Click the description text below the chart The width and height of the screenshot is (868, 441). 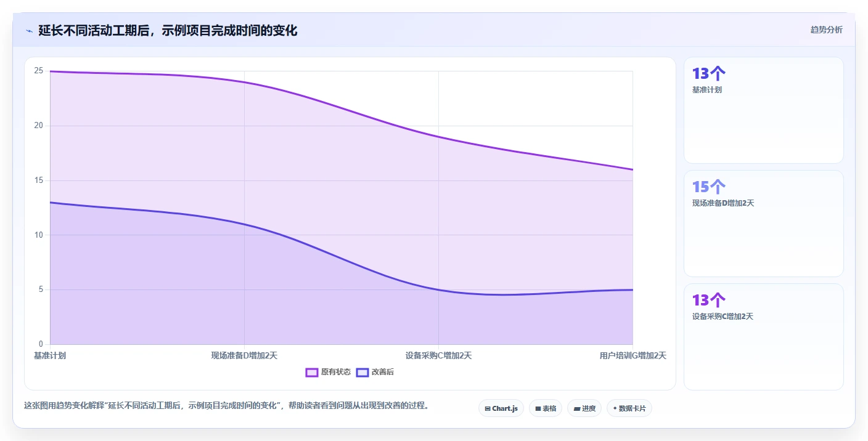point(226,406)
